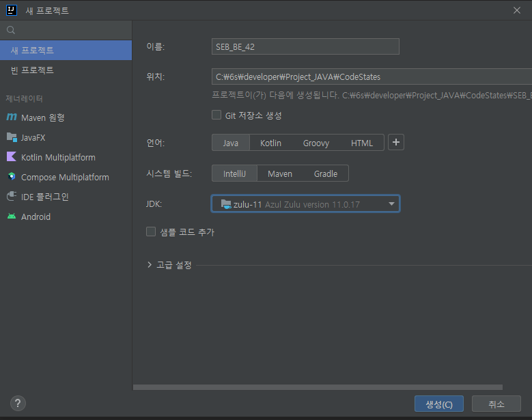Select Java as the language
The image size is (532, 420).
click(231, 143)
